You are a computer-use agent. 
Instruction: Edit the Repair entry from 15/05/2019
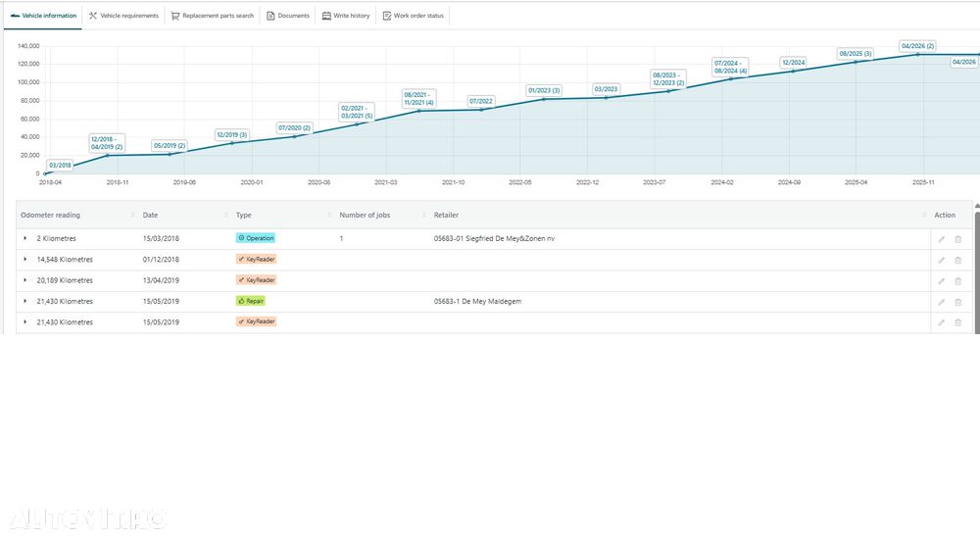[941, 302]
